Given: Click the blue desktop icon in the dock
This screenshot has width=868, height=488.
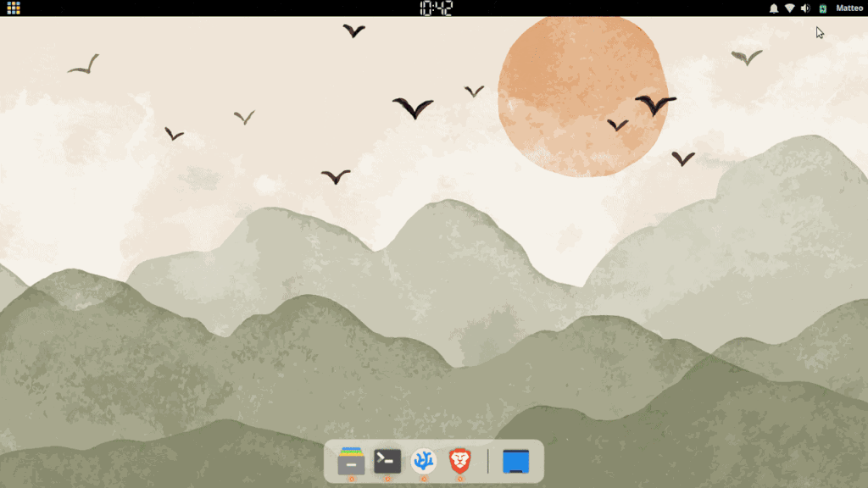Looking at the screenshot, I should pos(516,462).
